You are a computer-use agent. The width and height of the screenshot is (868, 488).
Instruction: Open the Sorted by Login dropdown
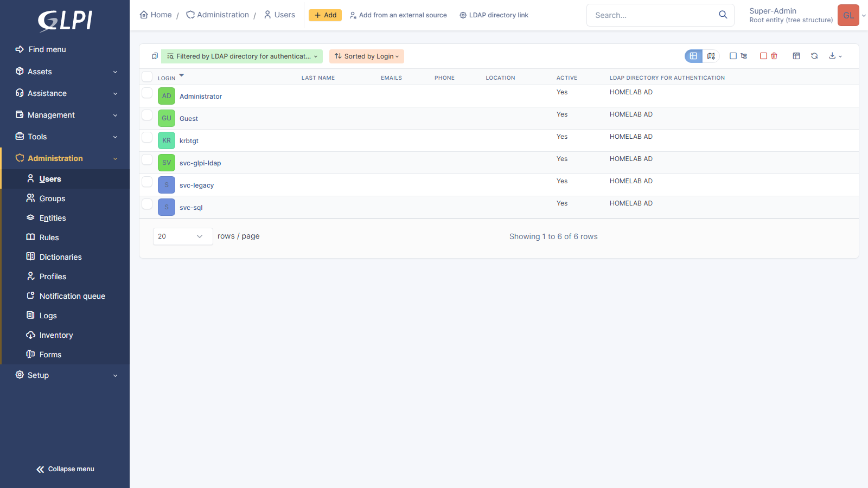pos(367,56)
